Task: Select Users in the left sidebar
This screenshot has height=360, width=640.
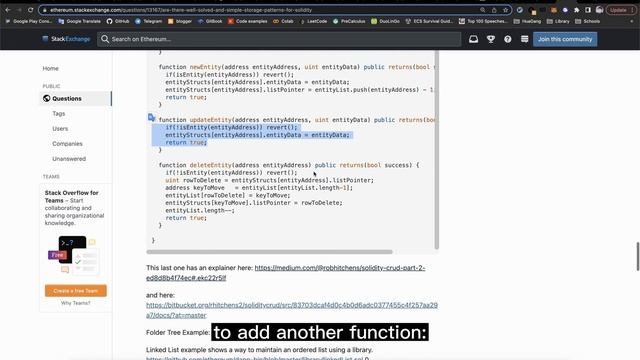Action: [x=60, y=129]
